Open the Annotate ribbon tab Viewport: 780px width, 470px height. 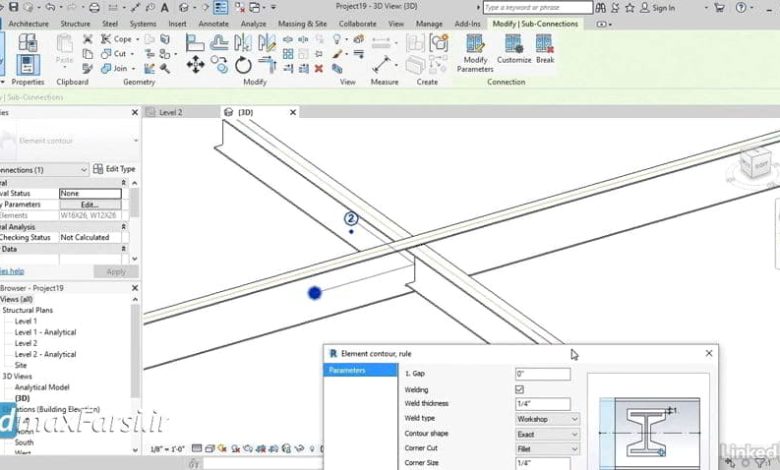[213, 23]
